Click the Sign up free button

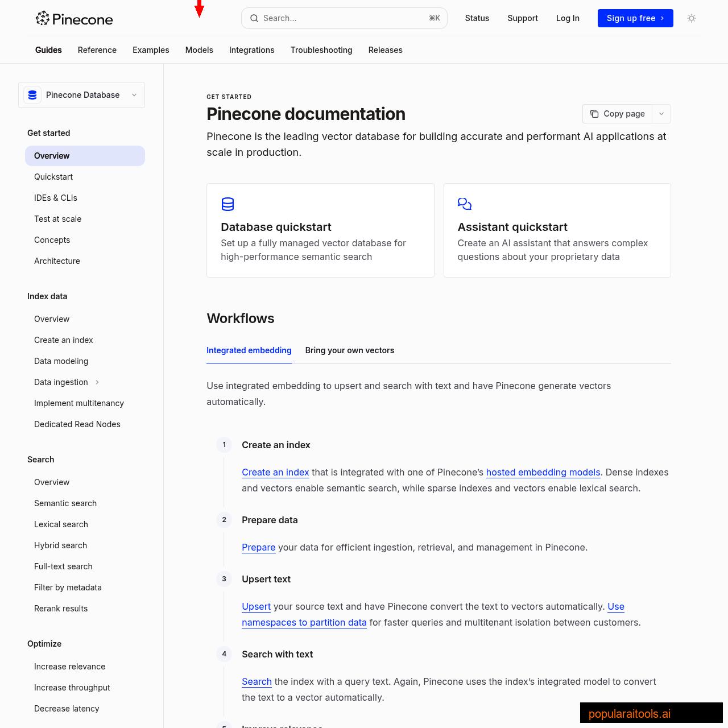point(635,18)
